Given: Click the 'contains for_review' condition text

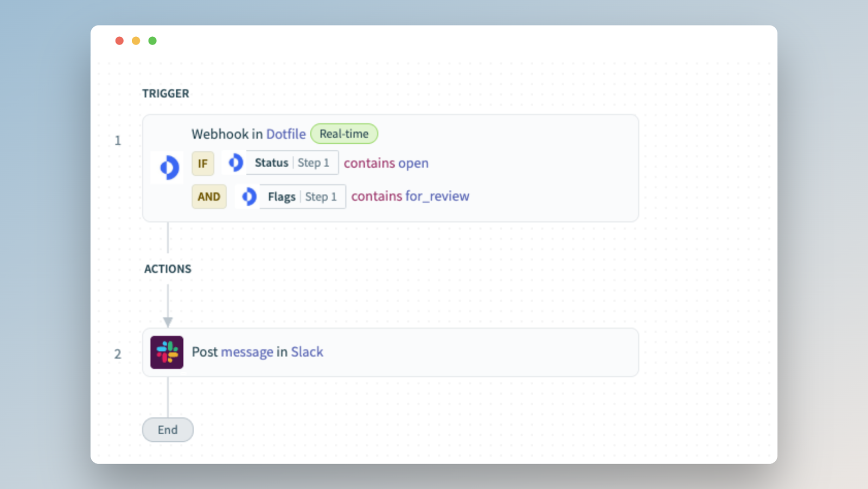Looking at the screenshot, I should coord(410,196).
